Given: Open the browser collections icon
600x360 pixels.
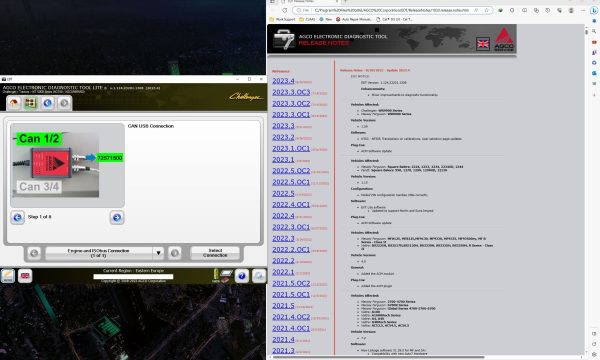Looking at the screenshot, I should pos(536,10).
